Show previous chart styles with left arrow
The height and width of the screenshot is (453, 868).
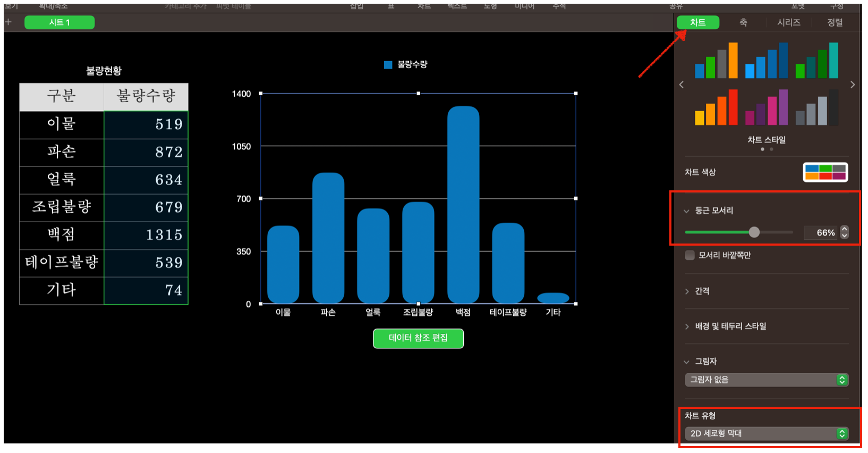click(x=682, y=85)
